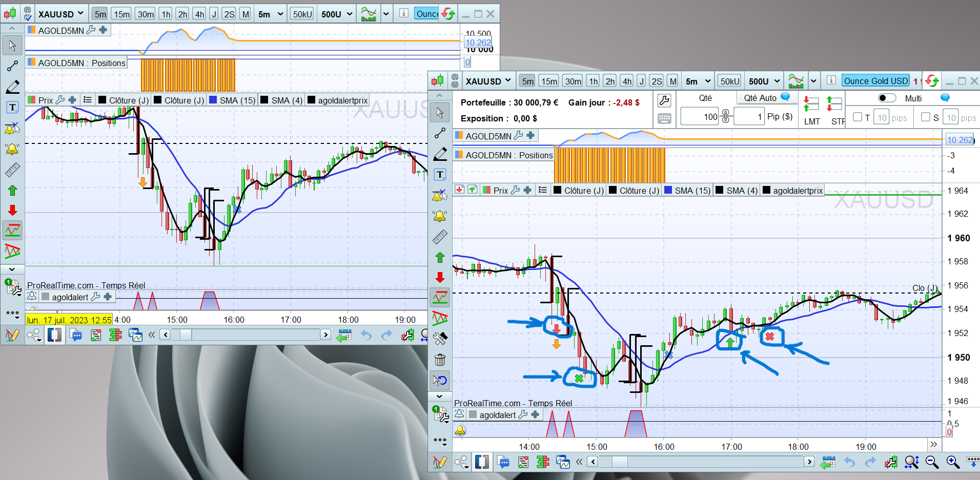The image size is (980, 480).
Task: Open Prix wrench settings in right window
Action: coord(515,191)
